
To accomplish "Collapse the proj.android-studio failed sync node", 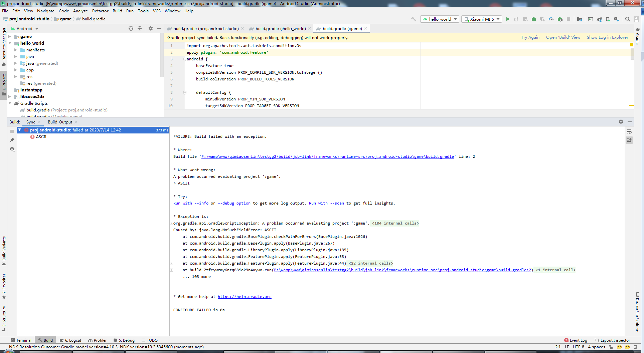I will click(20, 130).
